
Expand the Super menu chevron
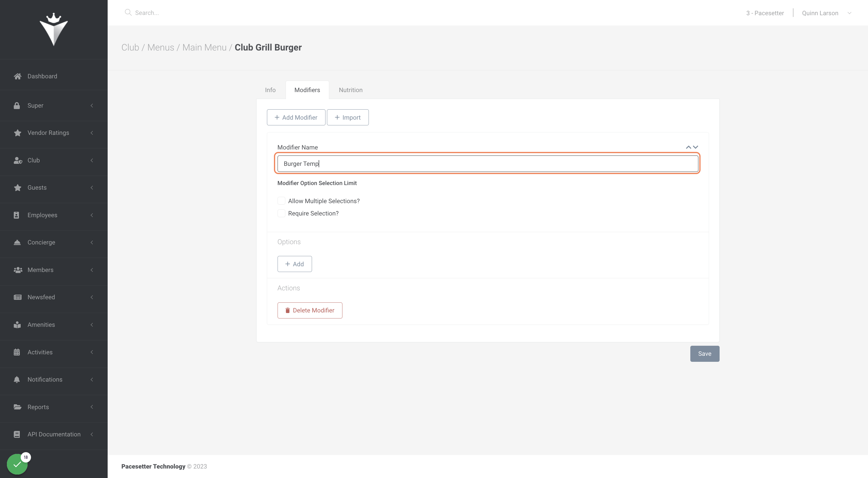pos(92,105)
